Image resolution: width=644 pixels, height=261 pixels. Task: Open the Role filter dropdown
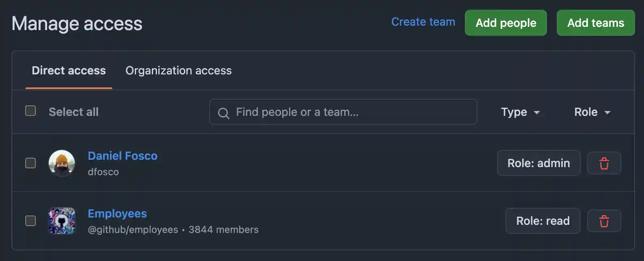[x=592, y=112]
